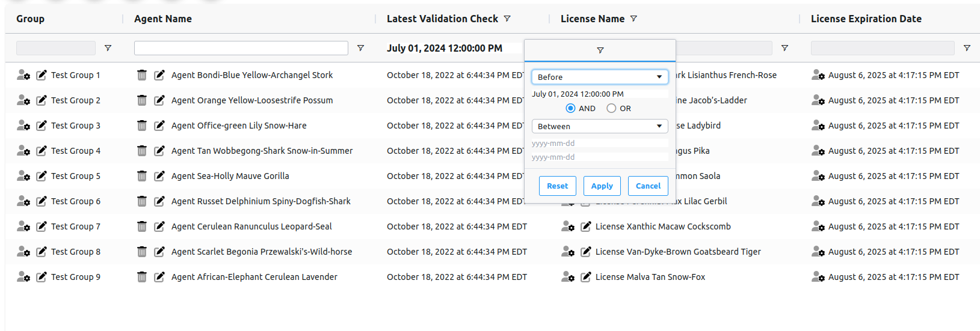Click the filter tab icon at the popup top

pos(600,50)
